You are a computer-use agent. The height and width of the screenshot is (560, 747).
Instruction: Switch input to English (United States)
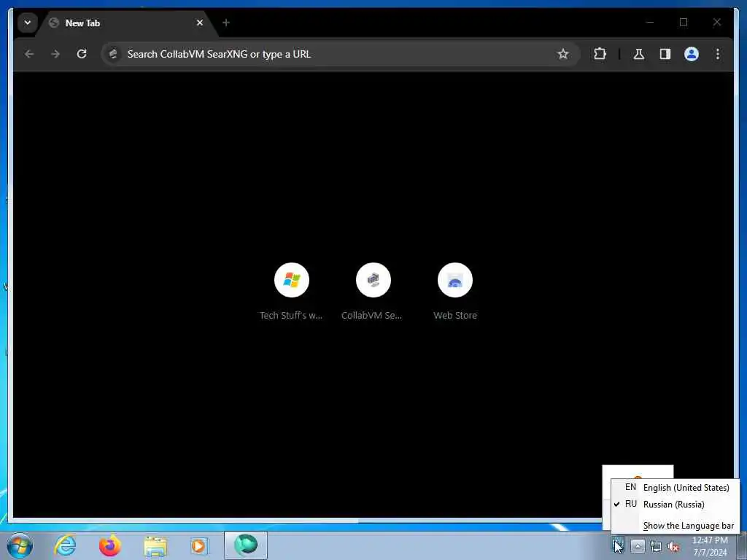tap(675, 487)
